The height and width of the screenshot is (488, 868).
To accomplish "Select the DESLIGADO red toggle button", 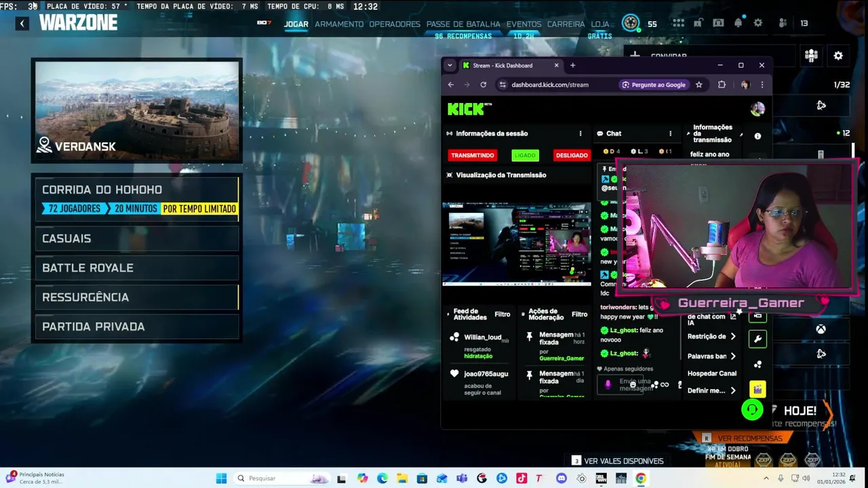I will tap(572, 155).
